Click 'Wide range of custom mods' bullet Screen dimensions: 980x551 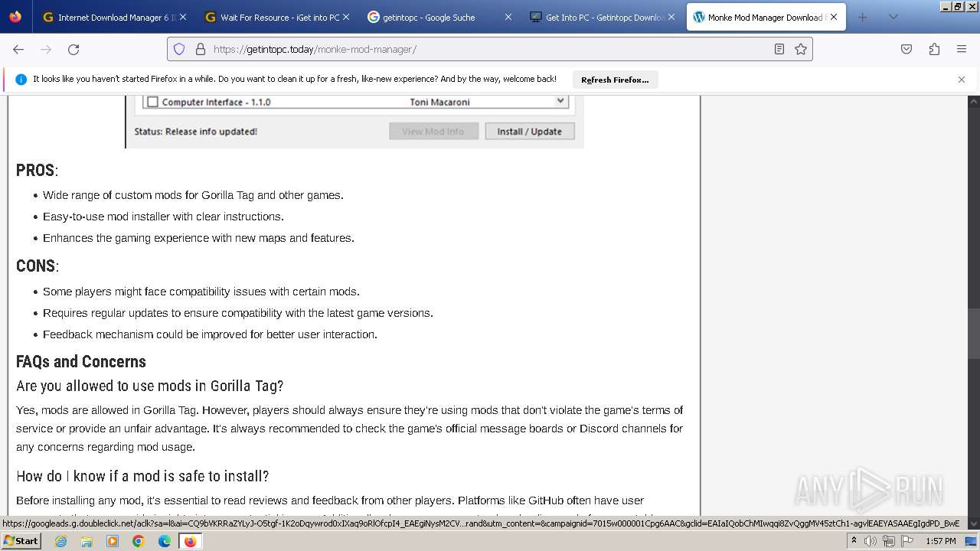pos(193,195)
